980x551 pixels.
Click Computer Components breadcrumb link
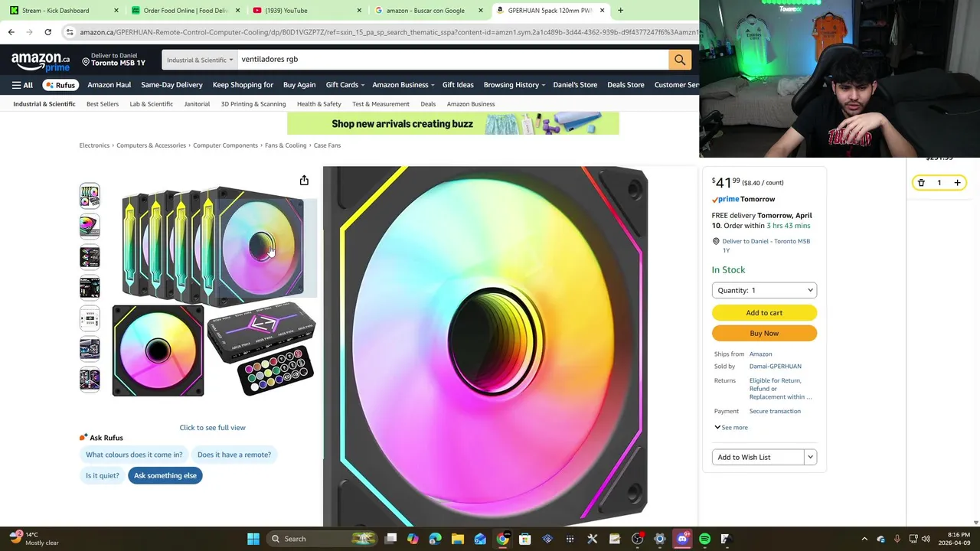tap(225, 145)
